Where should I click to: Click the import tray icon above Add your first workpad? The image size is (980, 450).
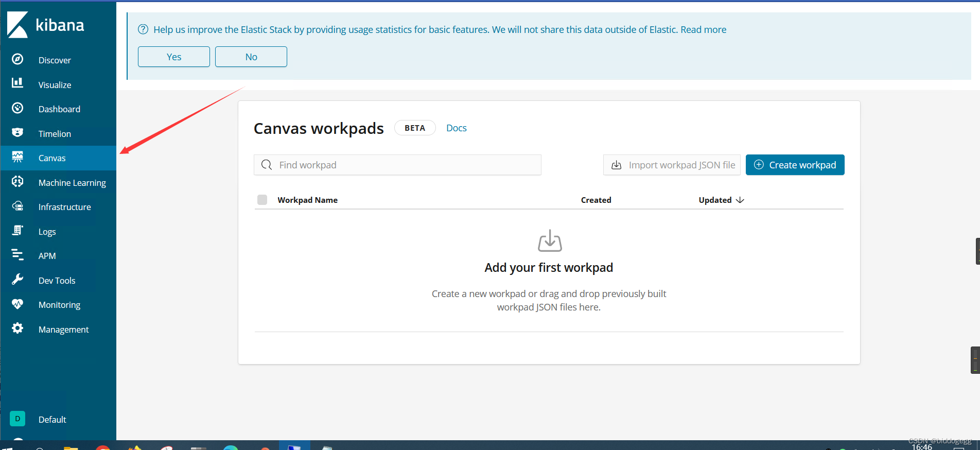[x=550, y=241]
